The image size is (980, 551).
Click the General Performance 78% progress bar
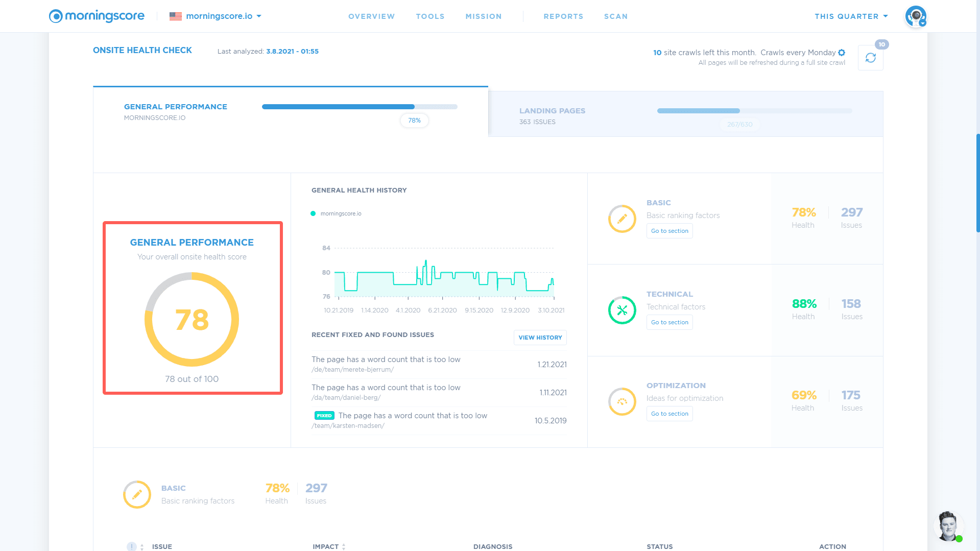click(x=360, y=107)
